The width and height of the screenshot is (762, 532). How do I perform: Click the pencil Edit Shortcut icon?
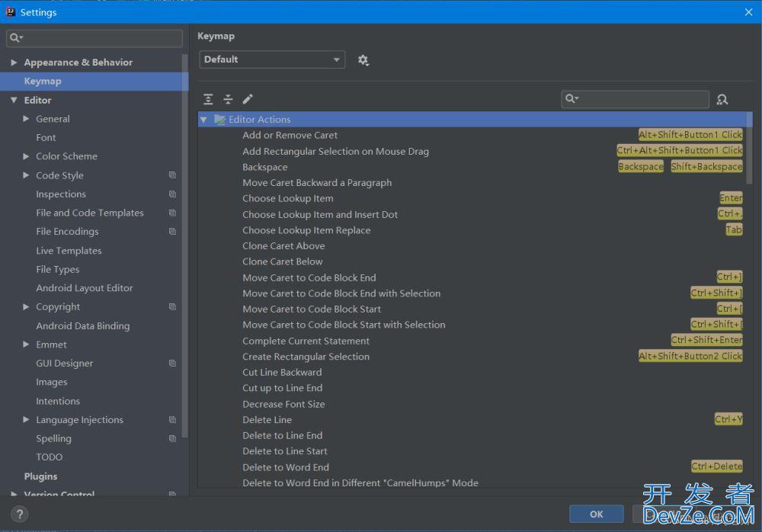(248, 99)
